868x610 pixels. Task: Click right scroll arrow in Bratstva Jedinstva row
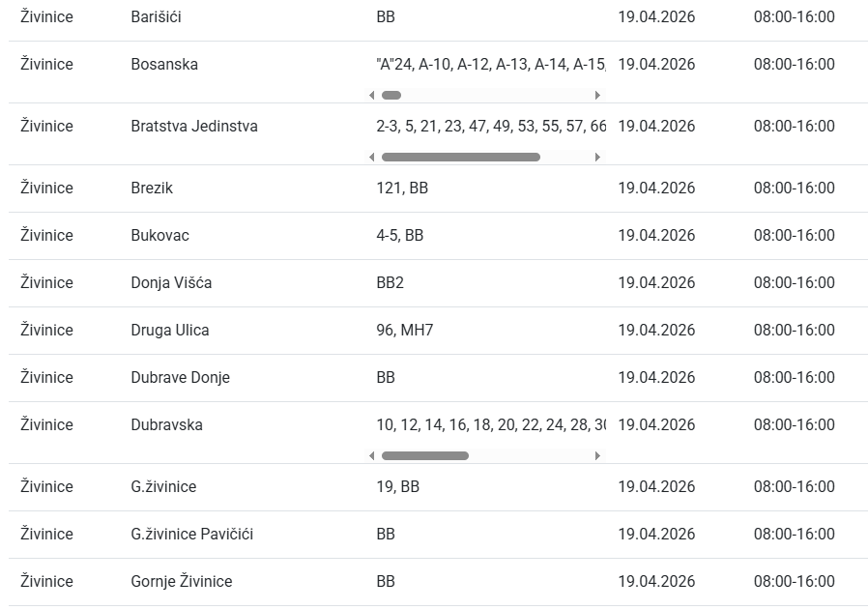pyautogui.click(x=597, y=158)
